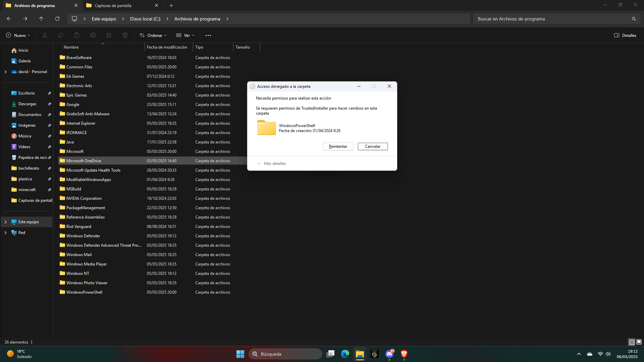
Task: Click Este equipo in address bar
Action: pos(104,19)
